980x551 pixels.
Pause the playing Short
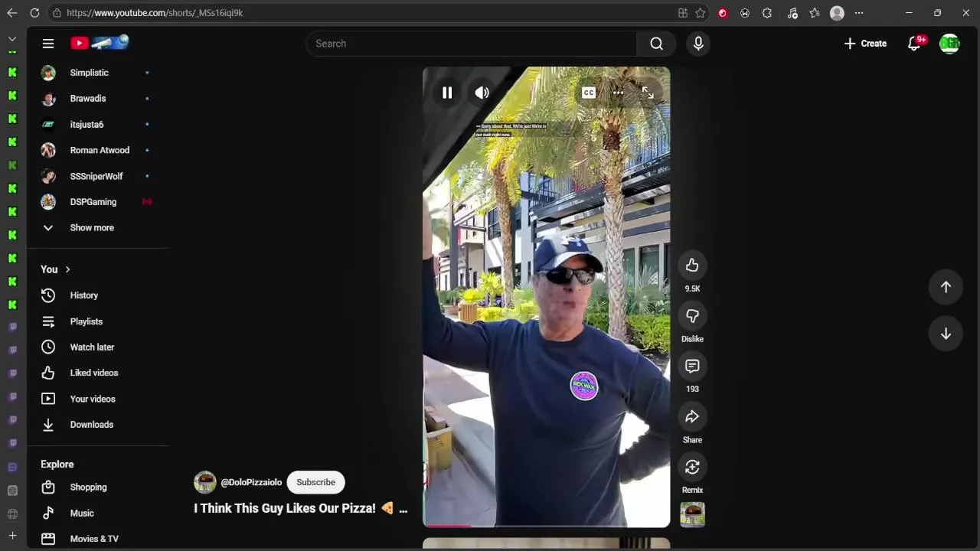click(447, 93)
